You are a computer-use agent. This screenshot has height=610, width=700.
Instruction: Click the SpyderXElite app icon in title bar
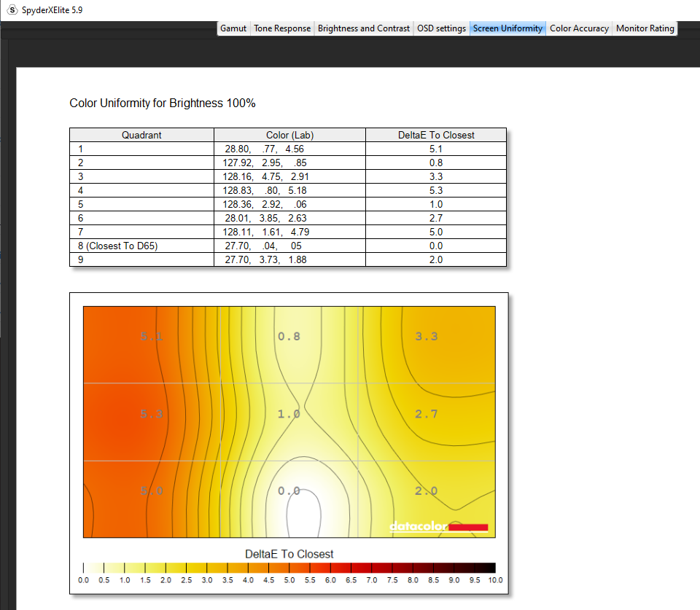click(x=12, y=10)
